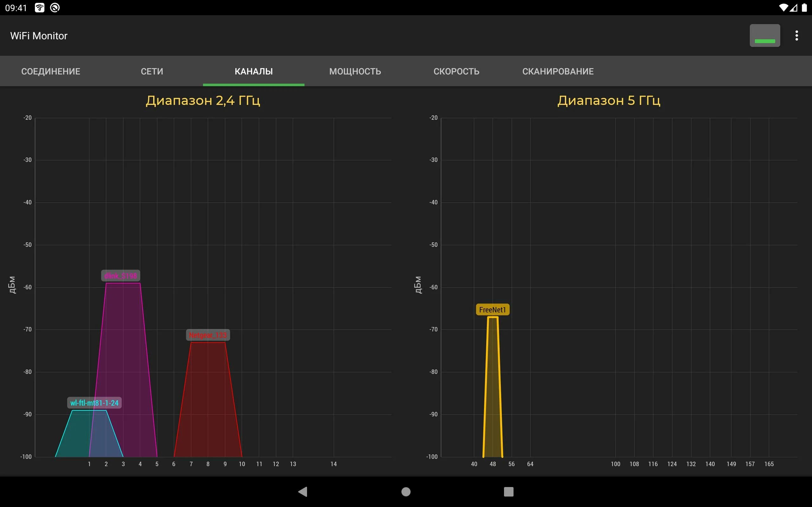Select the Netgear_133 network label
The image size is (812, 507).
click(x=208, y=335)
